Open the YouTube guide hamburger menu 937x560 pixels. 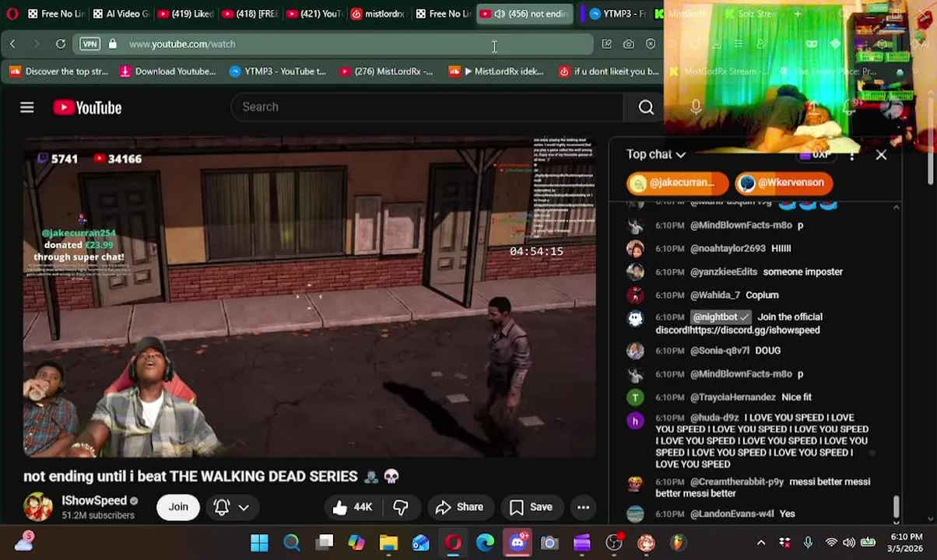click(x=27, y=107)
